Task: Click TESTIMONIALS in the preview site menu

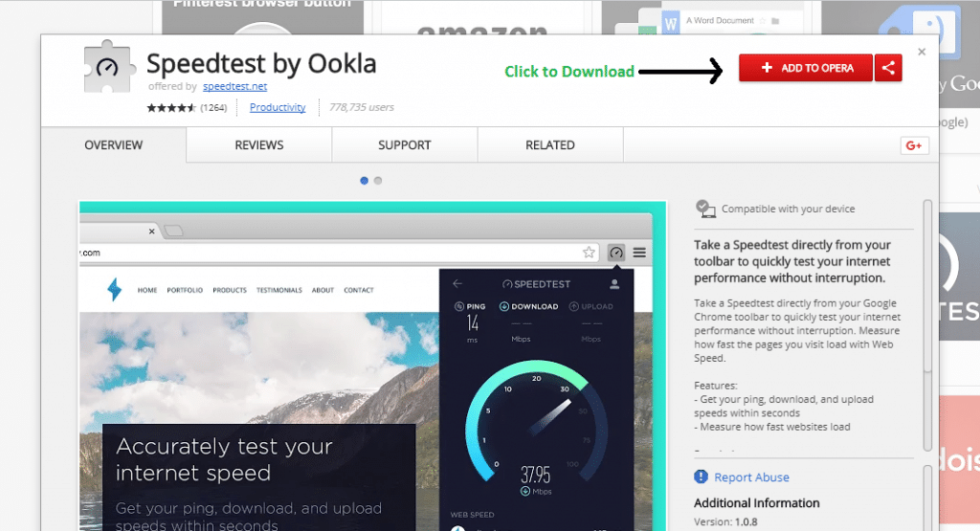Action: (x=279, y=290)
